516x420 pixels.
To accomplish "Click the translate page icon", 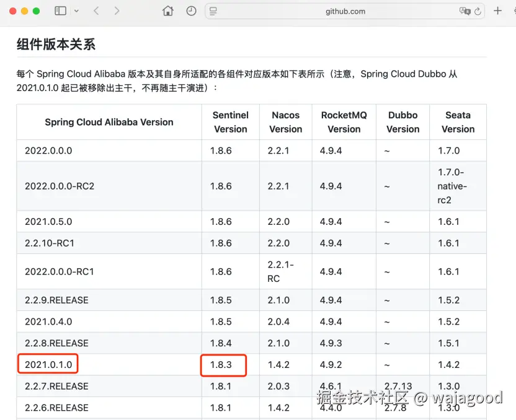I will click(x=465, y=11).
